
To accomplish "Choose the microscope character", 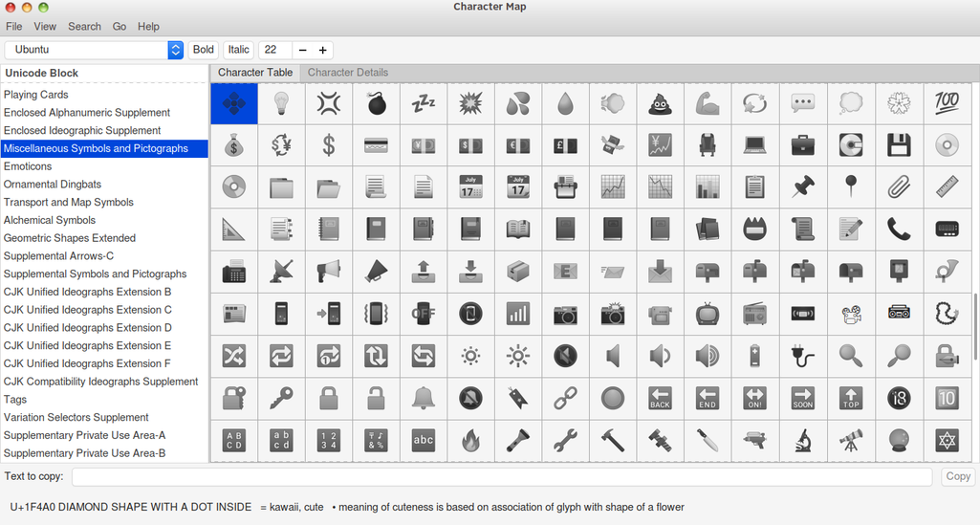I will point(802,441).
